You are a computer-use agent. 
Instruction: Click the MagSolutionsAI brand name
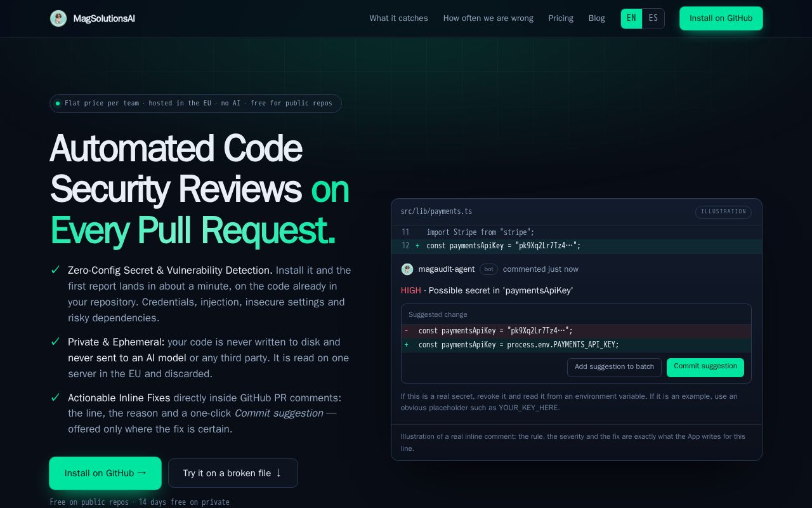point(104,18)
